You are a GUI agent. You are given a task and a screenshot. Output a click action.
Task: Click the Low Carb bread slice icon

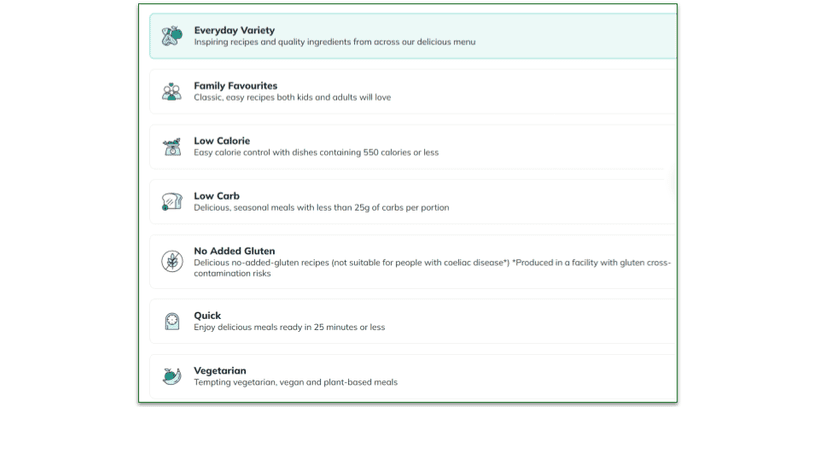(x=172, y=202)
